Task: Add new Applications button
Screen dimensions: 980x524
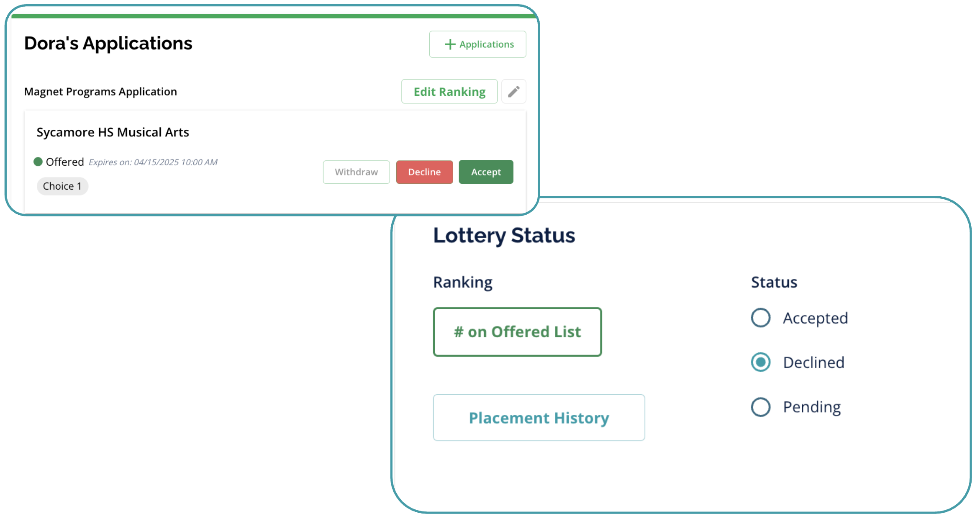Action: point(477,44)
